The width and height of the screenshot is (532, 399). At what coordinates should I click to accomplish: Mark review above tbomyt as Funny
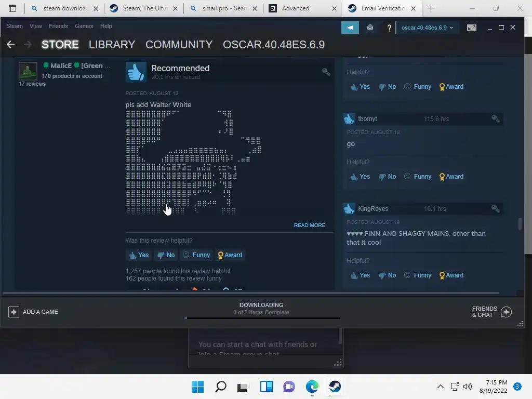[x=418, y=87]
